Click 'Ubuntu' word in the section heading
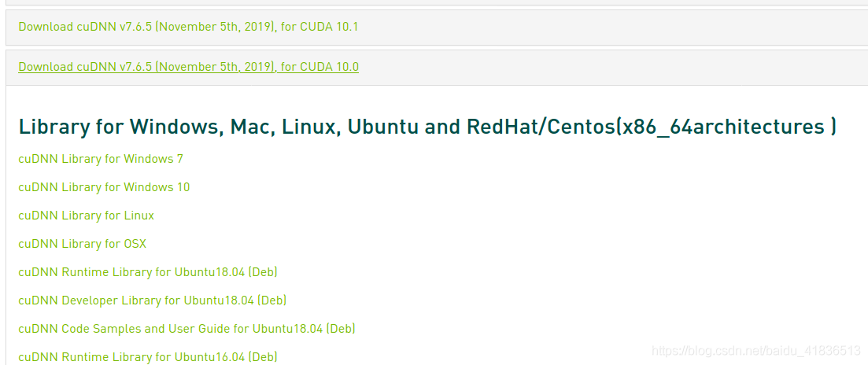This screenshot has width=868, height=365. pos(383,127)
